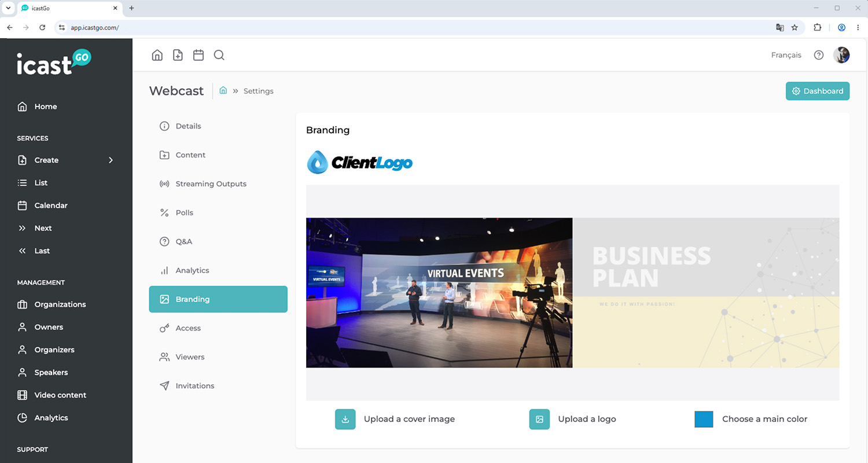Open a new browser tab

[x=131, y=8]
